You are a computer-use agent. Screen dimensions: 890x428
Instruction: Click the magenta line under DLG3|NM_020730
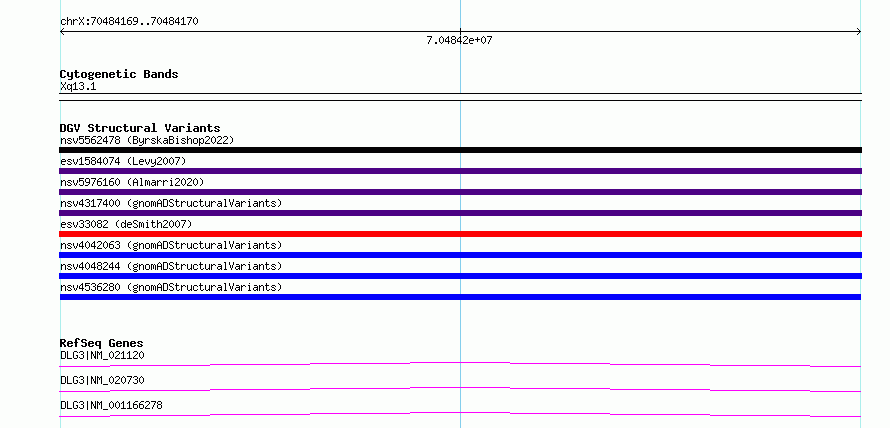pos(460,389)
